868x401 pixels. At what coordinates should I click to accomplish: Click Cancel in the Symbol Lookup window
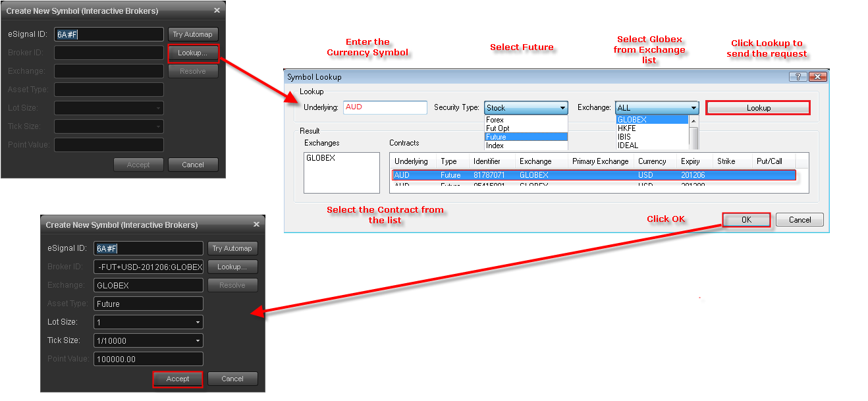click(800, 220)
